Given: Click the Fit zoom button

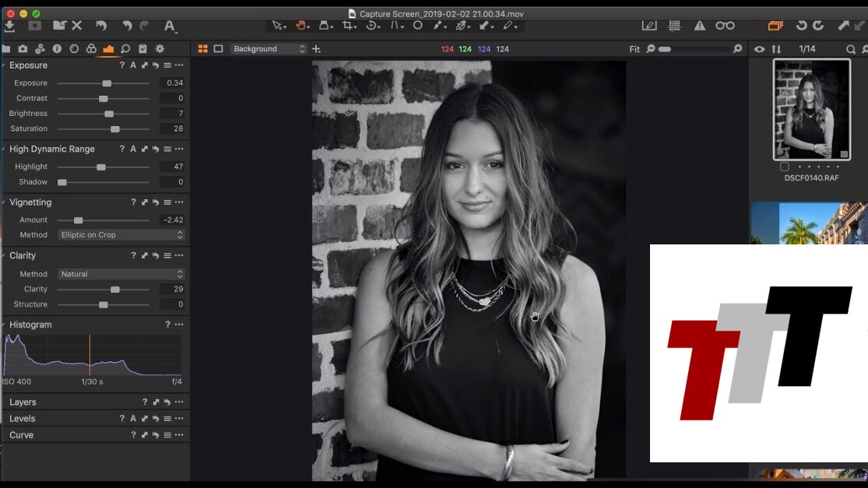Looking at the screenshot, I should 634,49.
